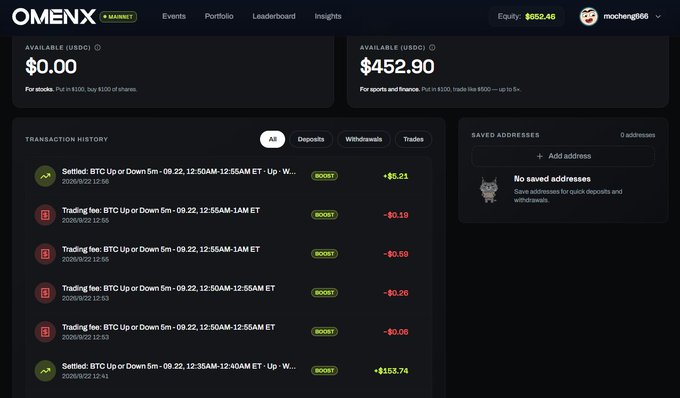Filter transactions by Withdrawals

pyautogui.click(x=363, y=139)
